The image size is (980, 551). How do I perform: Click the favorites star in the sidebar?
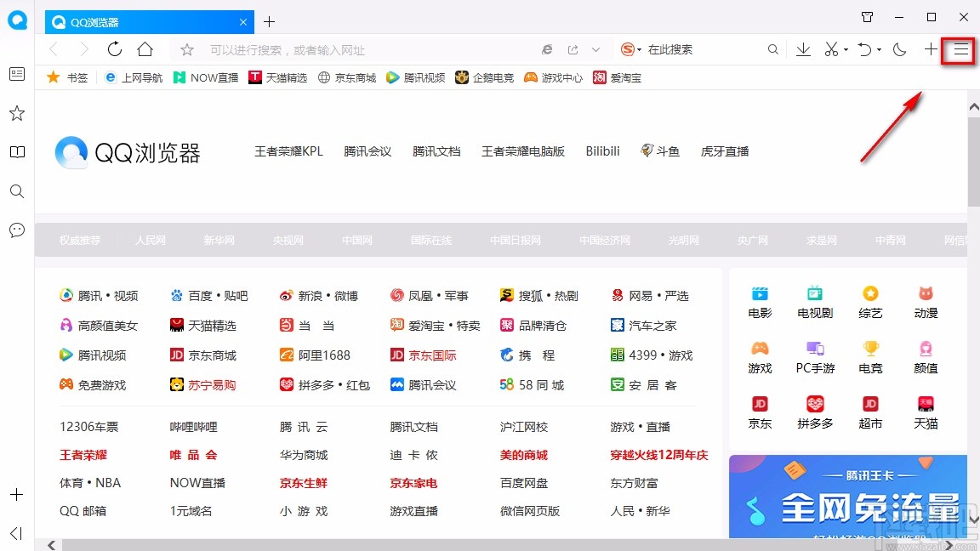coord(16,112)
